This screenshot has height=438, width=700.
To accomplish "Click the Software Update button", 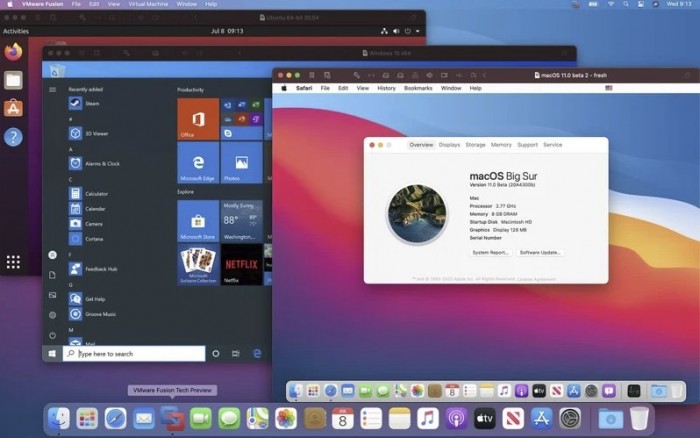I will [x=541, y=253].
